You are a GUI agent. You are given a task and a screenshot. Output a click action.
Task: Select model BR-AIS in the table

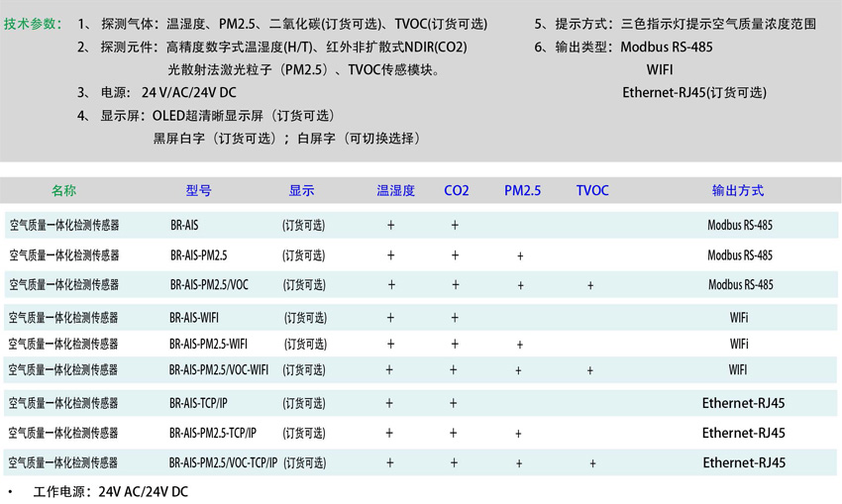click(x=184, y=226)
